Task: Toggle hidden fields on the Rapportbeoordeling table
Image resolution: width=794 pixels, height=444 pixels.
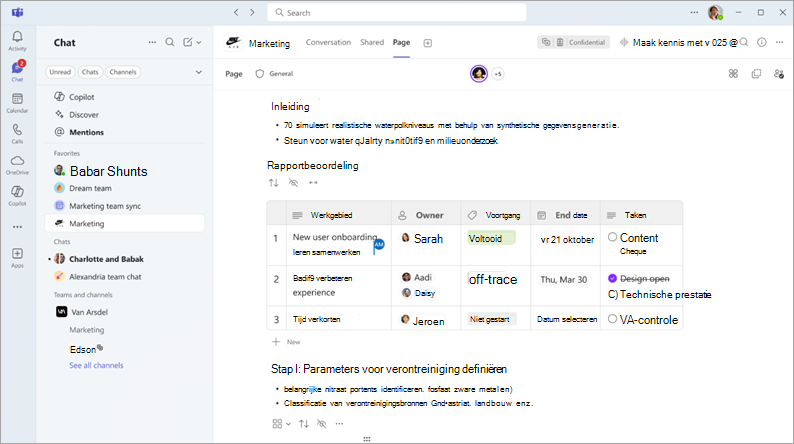Action: point(293,183)
